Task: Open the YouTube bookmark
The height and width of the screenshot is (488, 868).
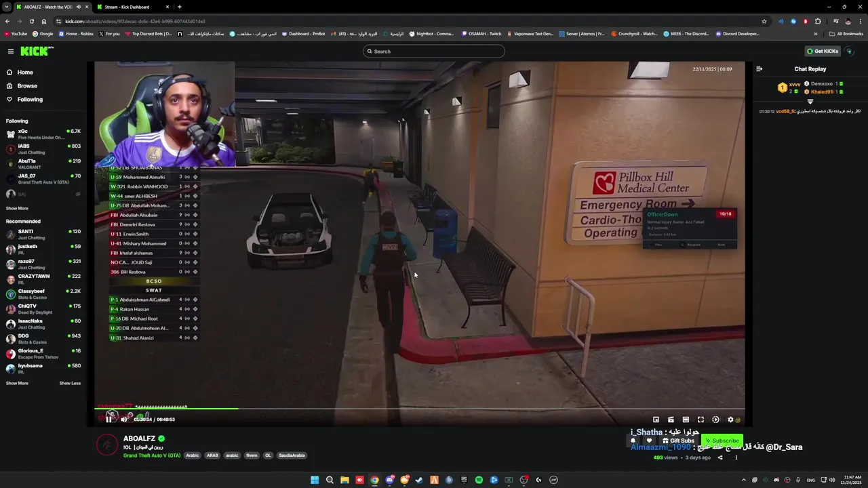Action: click(x=16, y=33)
